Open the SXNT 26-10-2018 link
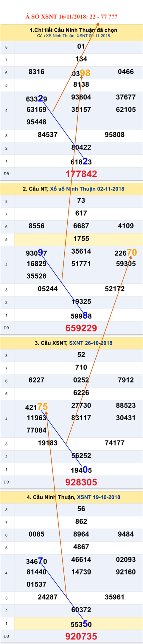 (x=91, y=343)
